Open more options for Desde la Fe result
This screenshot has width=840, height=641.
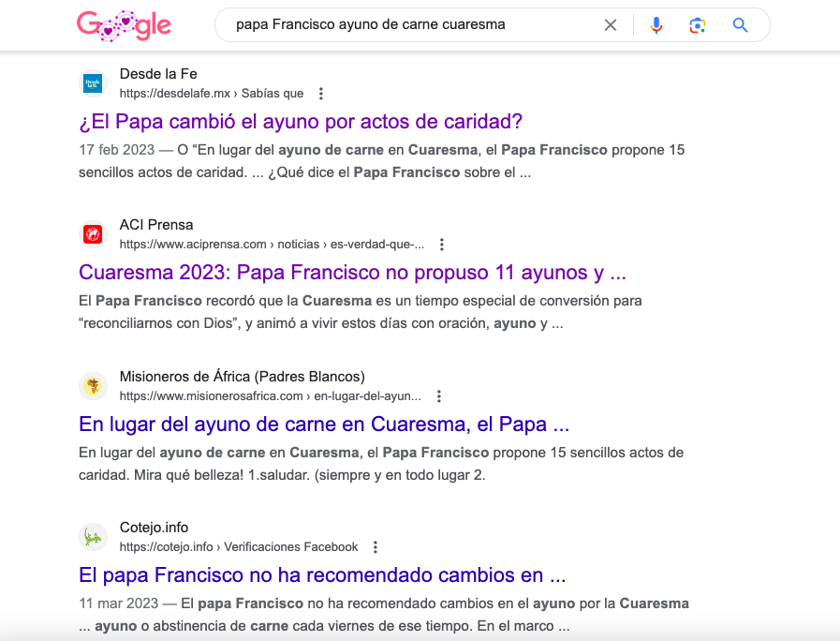tap(321, 94)
